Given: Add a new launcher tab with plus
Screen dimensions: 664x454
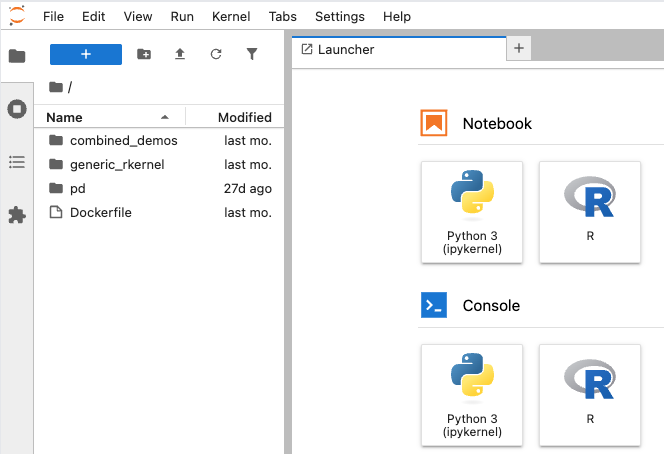Looking at the screenshot, I should 519,48.
